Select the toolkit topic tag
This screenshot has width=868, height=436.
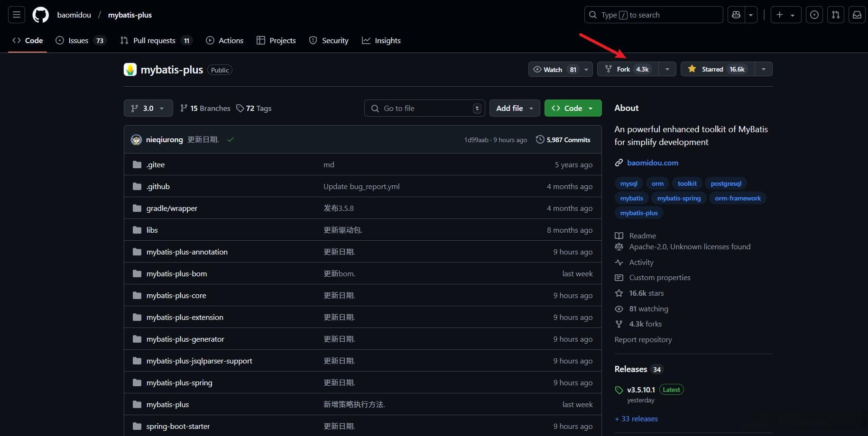pyautogui.click(x=687, y=183)
